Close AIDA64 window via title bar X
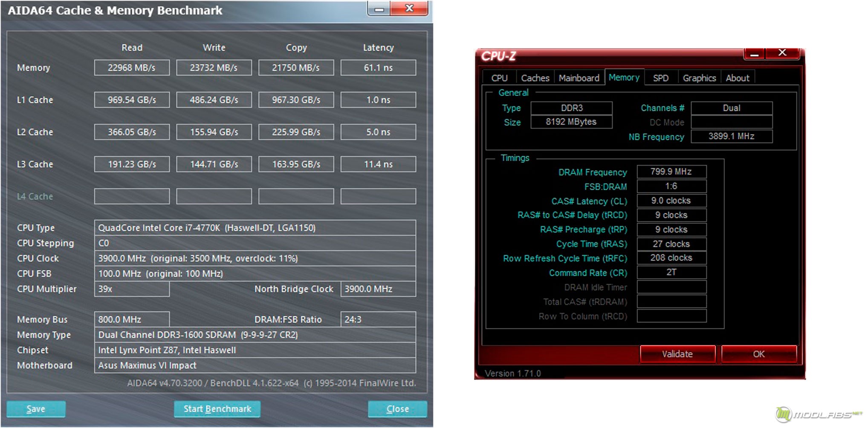The image size is (868, 428). [409, 8]
